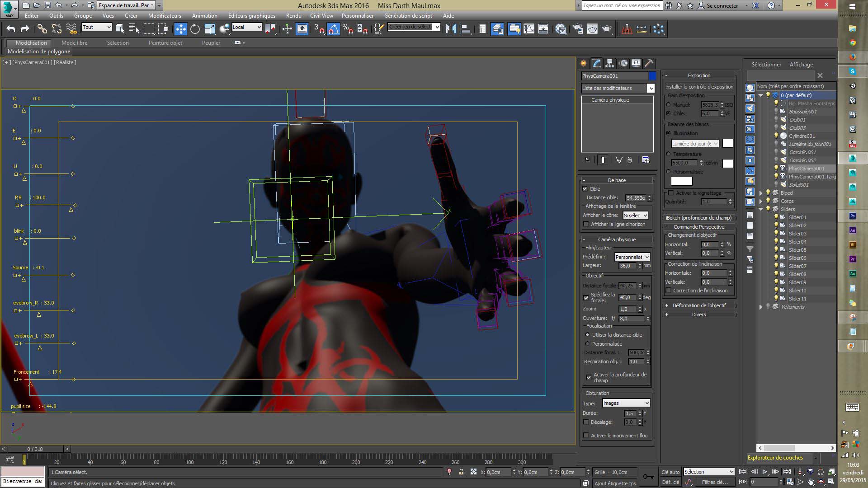The image size is (868, 488).
Task: Open the Modify panel tab icon
Action: click(x=597, y=63)
